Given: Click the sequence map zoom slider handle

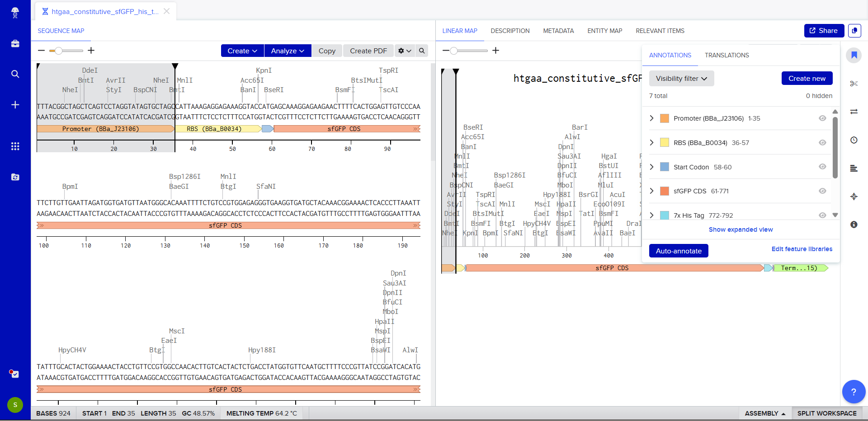Looking at the screenshot, I should coord(58,51).
